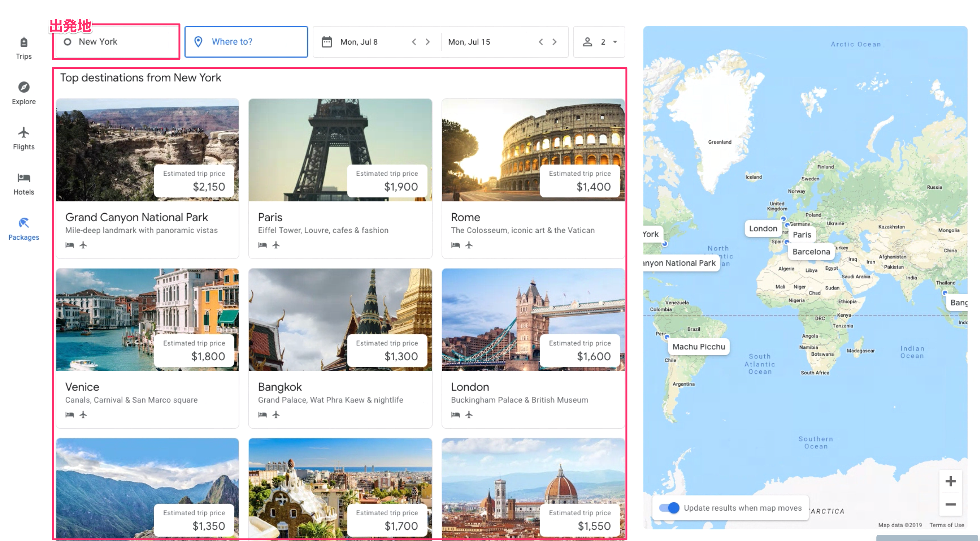Click hotel icon on Paris card
Viewport: 980px width, 541px height.
[262, 245]
